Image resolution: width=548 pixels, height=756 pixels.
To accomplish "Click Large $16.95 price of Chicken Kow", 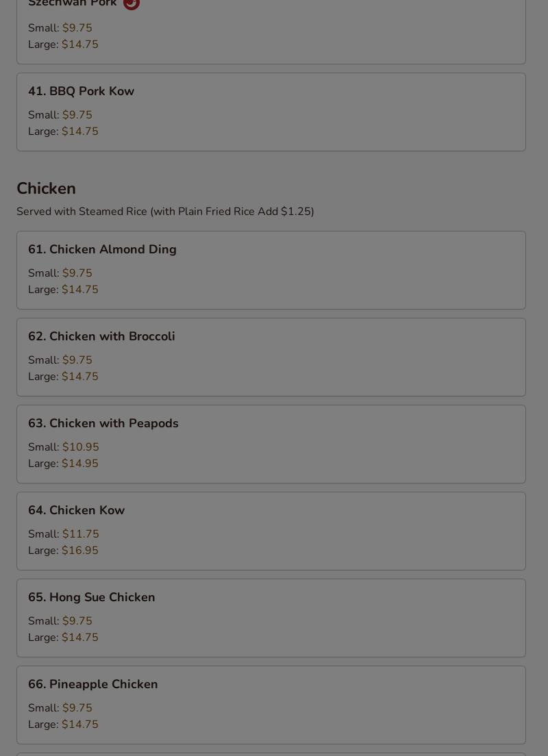I will (63, 551).
